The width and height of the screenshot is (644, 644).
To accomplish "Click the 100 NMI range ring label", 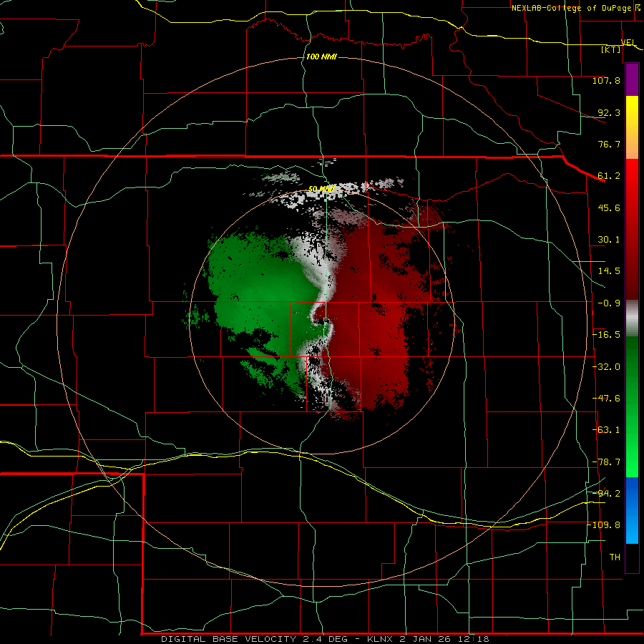I will pyautogui.click(x=321, y=57).
